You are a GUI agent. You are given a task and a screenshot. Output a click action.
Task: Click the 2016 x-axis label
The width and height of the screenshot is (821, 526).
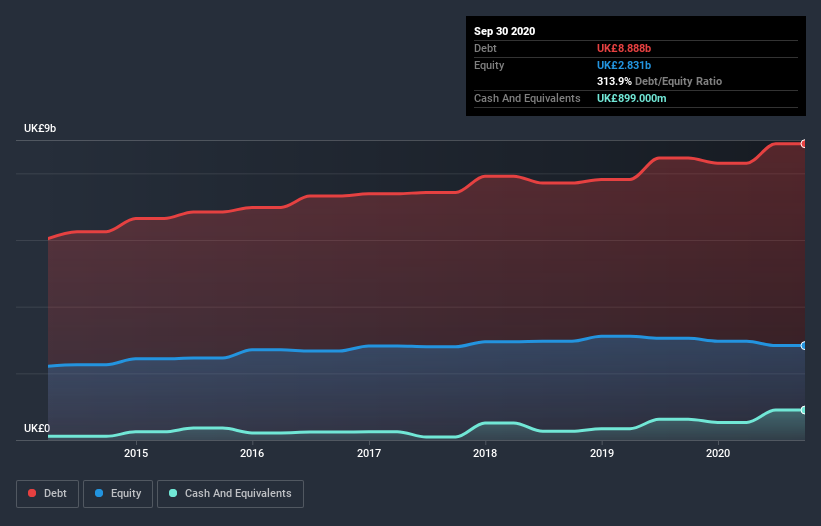tap(252, 453)
